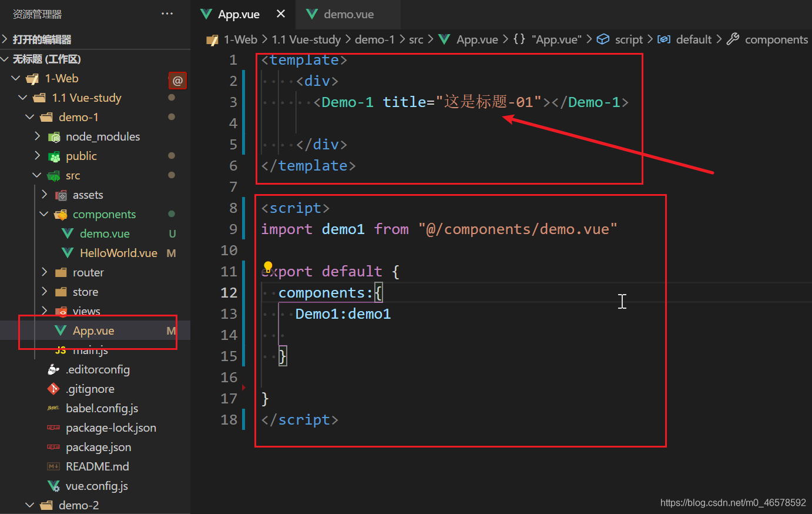812x514 pixels.
Task: Open demo.vue in the file tree
Action: coord(105,233)
